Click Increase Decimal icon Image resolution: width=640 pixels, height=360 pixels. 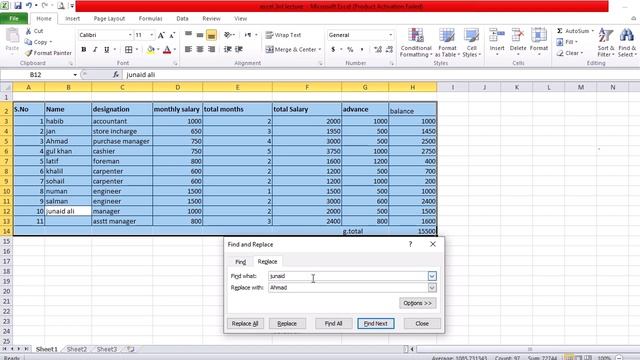378,49
